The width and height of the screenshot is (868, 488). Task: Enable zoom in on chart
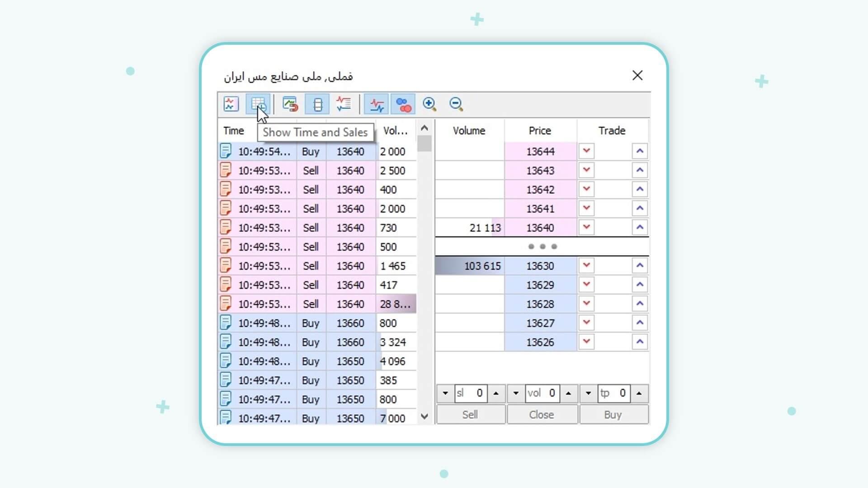click(x=429, y=104)
